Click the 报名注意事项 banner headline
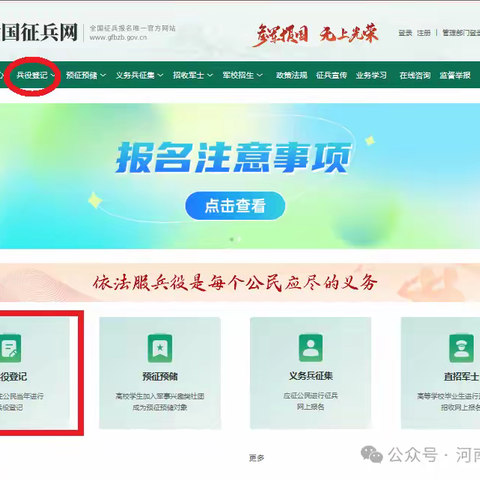This screenshot has height=480, width=480. (x=233, y=157)
